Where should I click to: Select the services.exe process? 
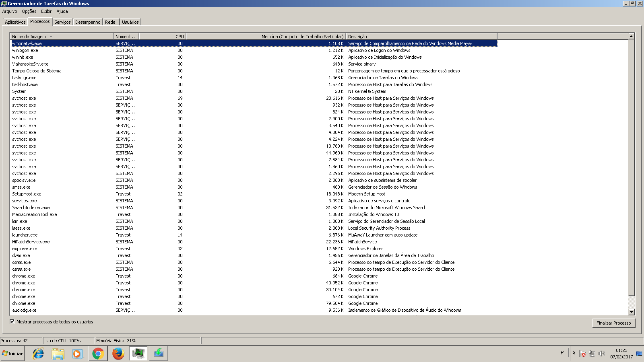click(254, 201)
